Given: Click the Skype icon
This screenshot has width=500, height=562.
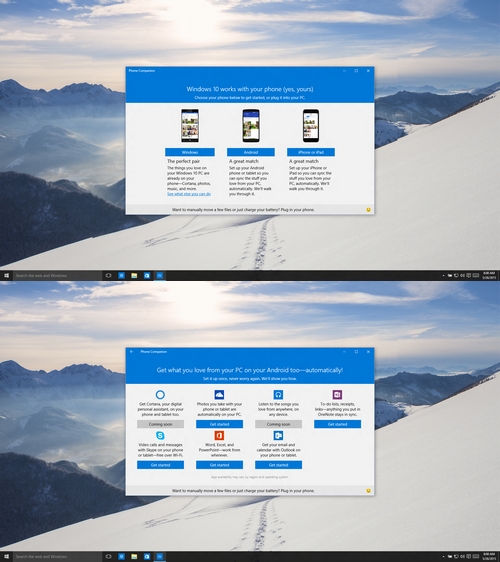Looking at the screenshot, I should tap(160, 435).
